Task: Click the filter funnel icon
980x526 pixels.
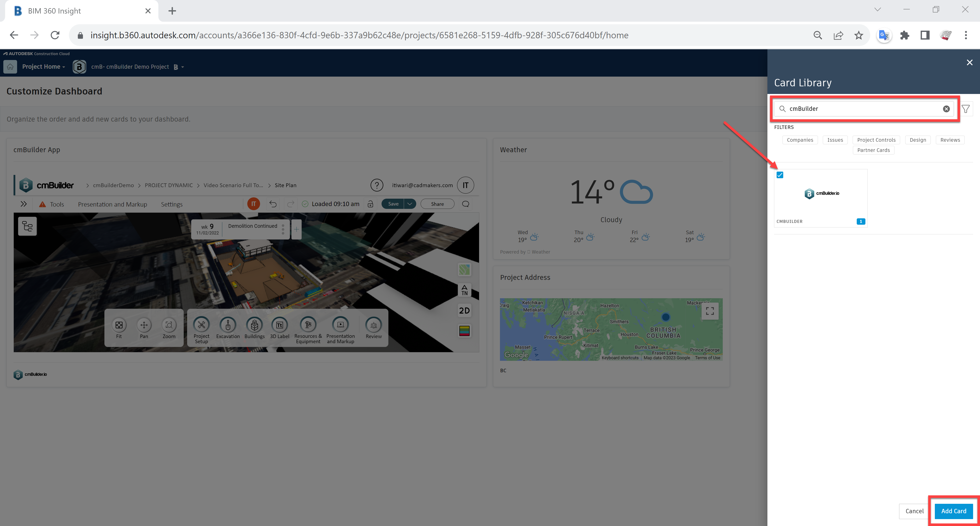Action: [965, 109]
